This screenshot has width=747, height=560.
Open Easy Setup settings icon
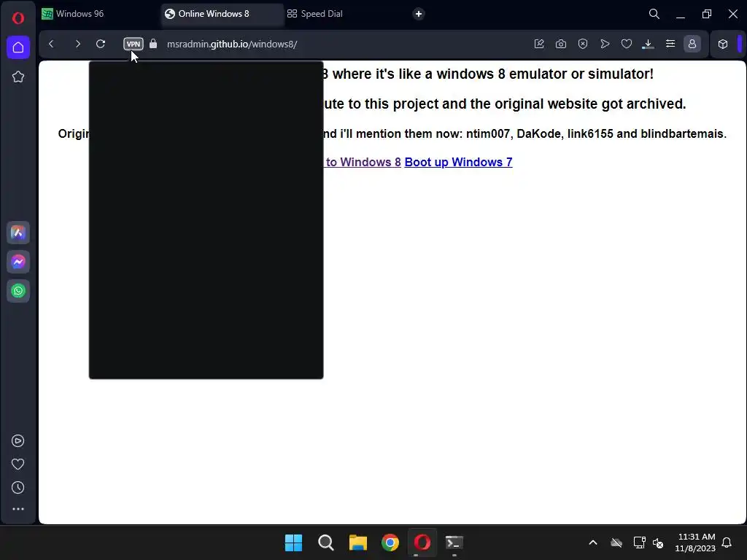[670, 44]
